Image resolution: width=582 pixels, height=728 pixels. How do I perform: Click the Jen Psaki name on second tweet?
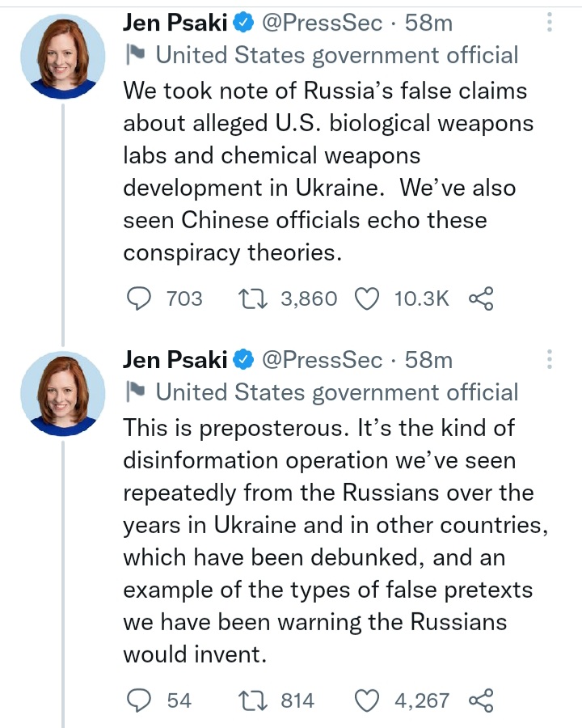coord(175,359)
